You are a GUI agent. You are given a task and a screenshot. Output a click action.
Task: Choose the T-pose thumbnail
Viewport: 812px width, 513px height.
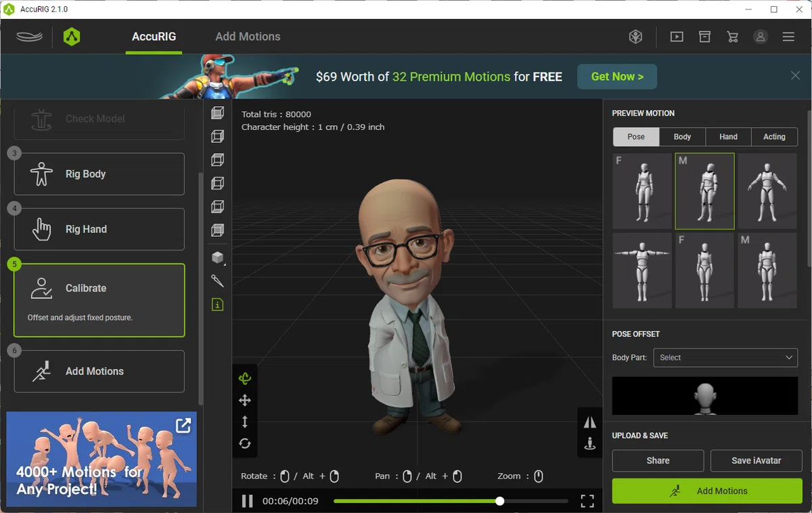(x=642, y=271)
